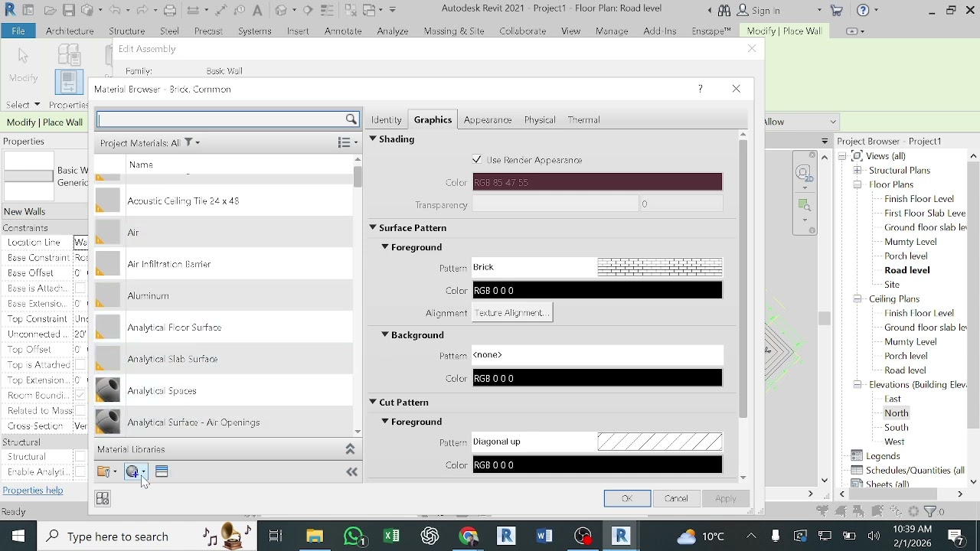Image resolution: width=980 pixels, height=551 pixels.
Task: Open the Select dropdown in ribbon
Action: pos(23,105)
